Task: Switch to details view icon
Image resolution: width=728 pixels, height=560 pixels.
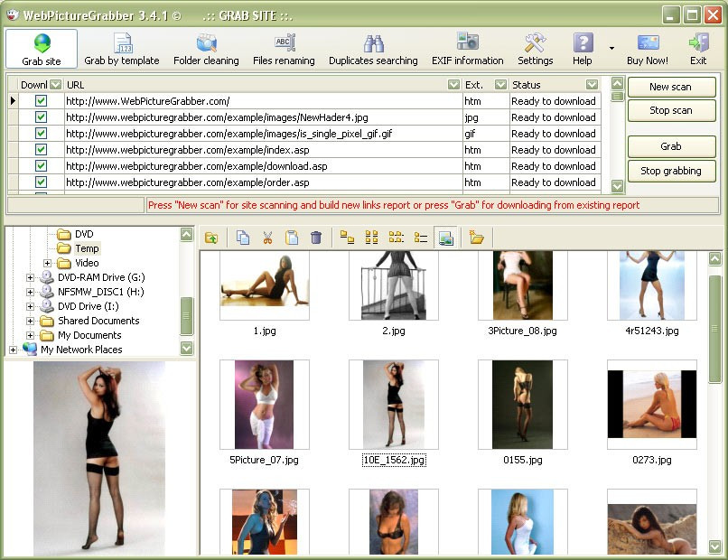Action: pyautogui.click(x=421, y=238)
